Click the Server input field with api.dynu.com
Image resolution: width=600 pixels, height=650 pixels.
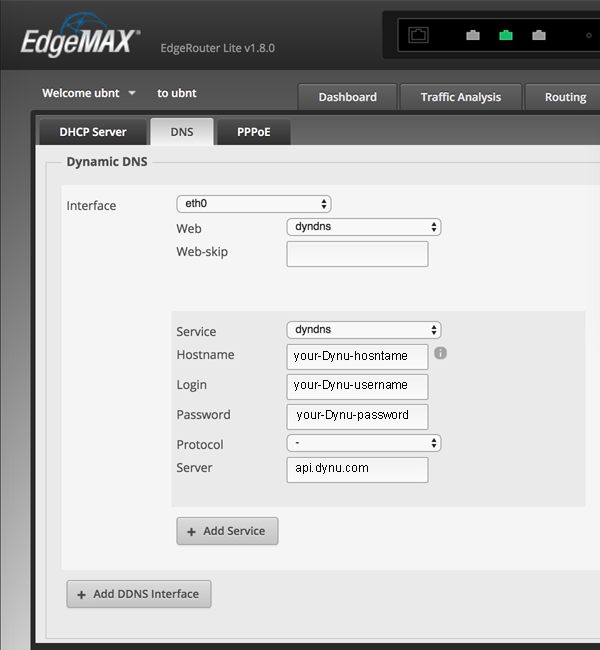point(357,470)
